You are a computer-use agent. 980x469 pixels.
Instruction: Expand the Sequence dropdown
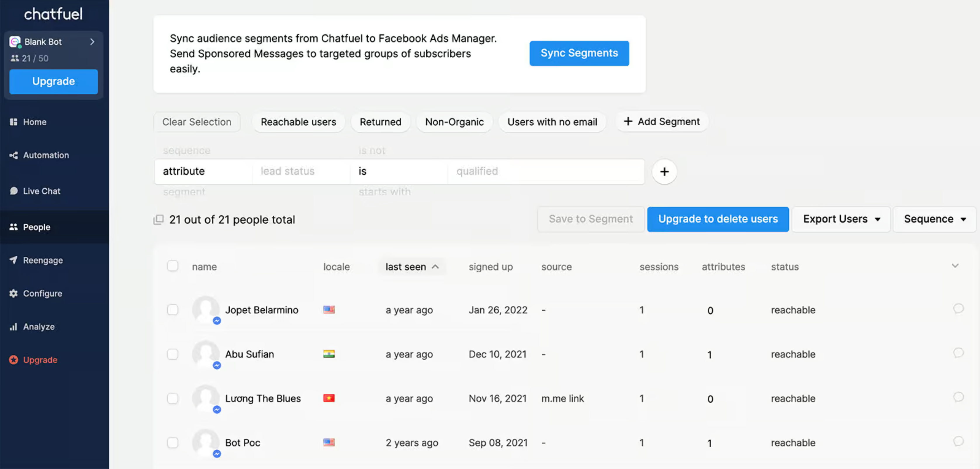pyautogui.click(x=934, y=219)
